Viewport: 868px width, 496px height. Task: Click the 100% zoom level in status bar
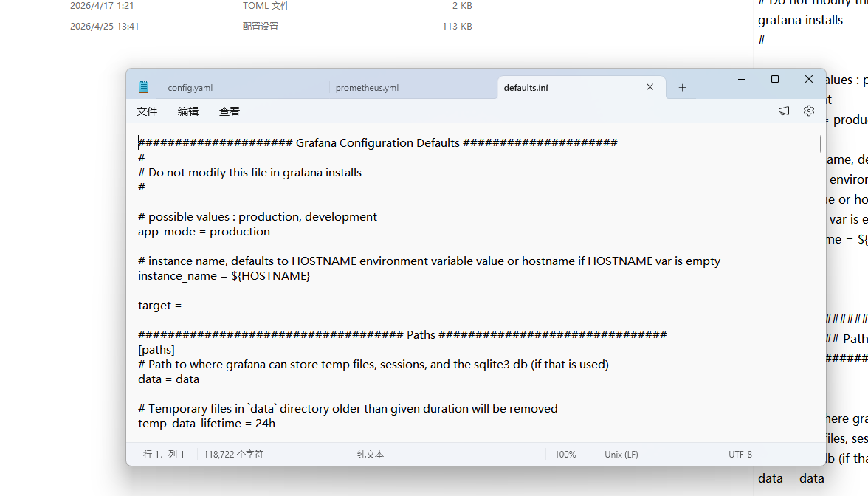click(565, 454)
